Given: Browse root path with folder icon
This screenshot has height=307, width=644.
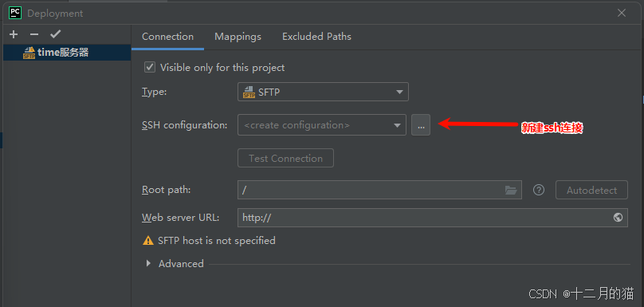Looking at the screenshot, I should point(511,190).
